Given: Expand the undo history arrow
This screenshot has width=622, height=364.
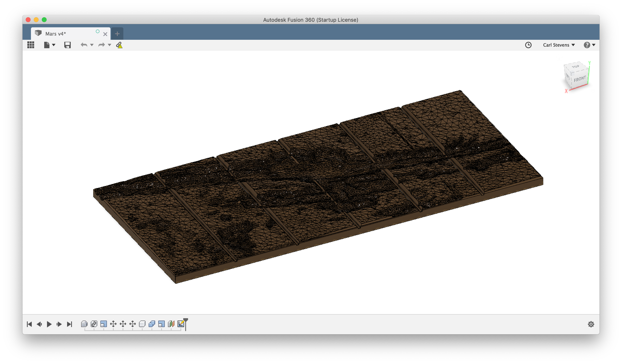Looking at the screenshot, I should 92,45.
